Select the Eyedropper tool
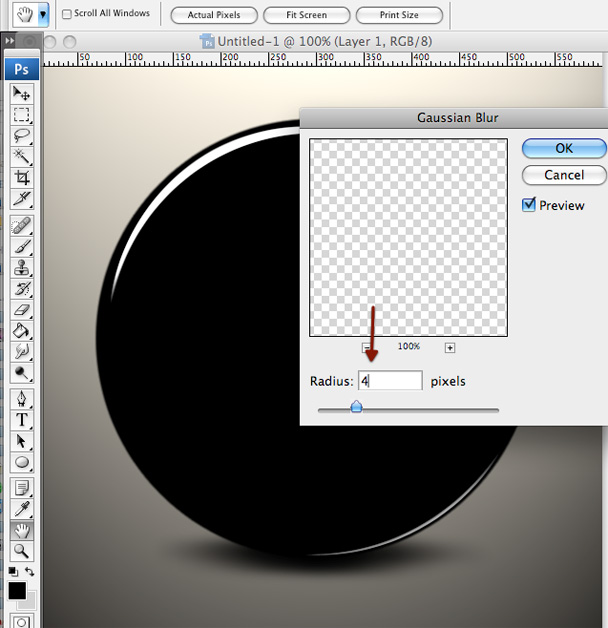The width and height of the screenshot is (608, 628). [21, 509]
